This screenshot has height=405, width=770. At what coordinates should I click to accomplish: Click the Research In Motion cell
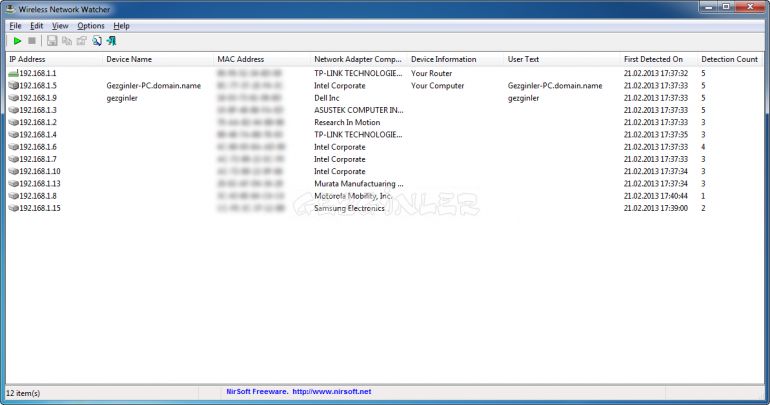(347, 122)
